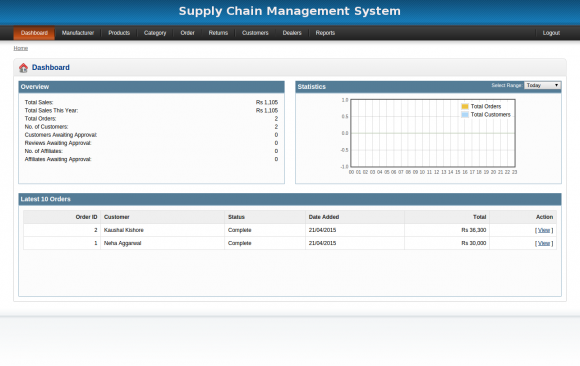This screenshot has width=580, height=366.
Task: Expand the Select Range dropdown
Action: 542,85
